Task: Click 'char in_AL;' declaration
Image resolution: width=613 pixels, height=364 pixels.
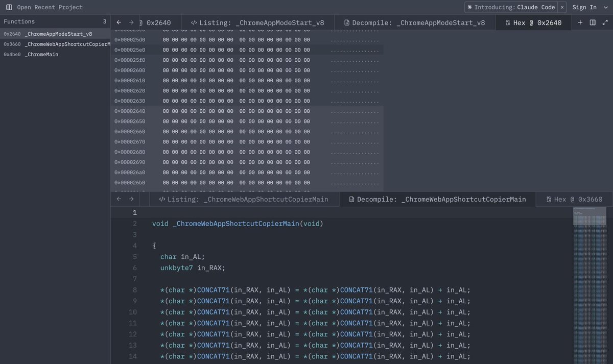Action: (182, 257)
